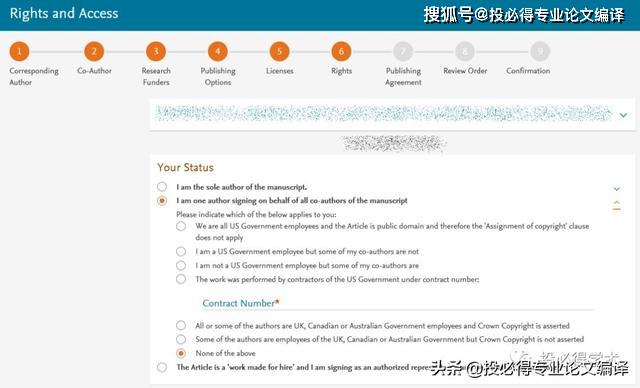Select greyed step 9 Confirmation circle
This screenshot has height=388, width=640.
click(540, 51)
